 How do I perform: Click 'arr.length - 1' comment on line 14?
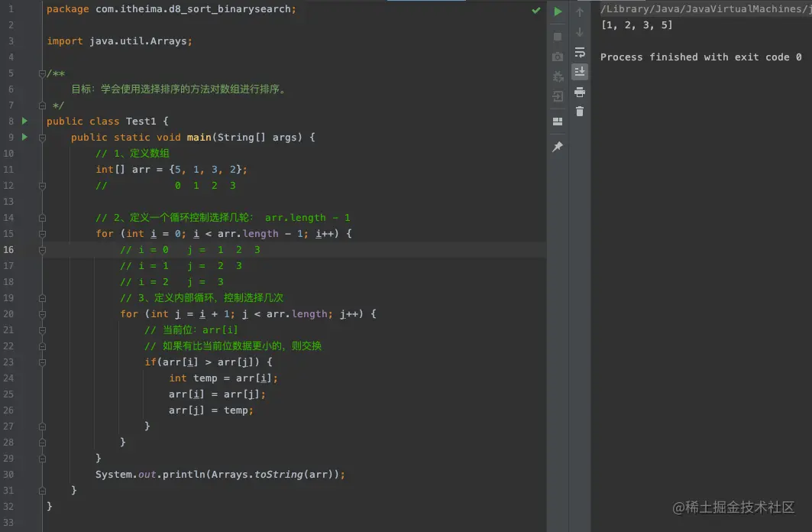(x=308, y=218)
